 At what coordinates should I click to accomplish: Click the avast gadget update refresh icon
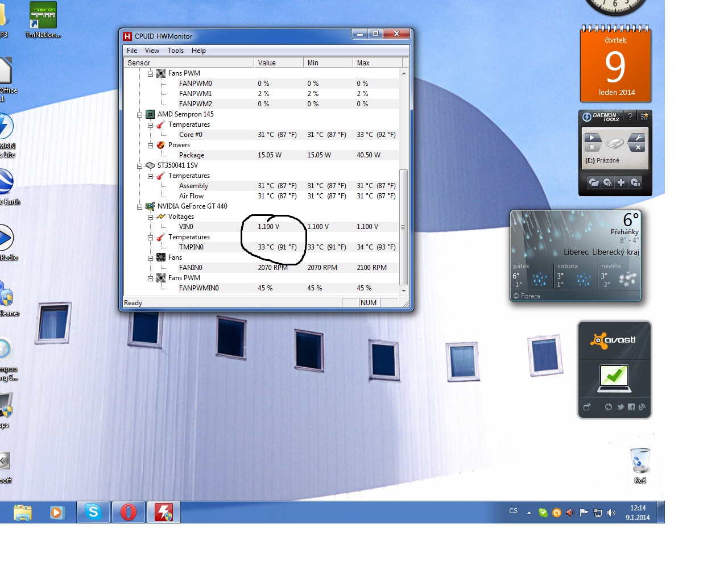point(609,407)
